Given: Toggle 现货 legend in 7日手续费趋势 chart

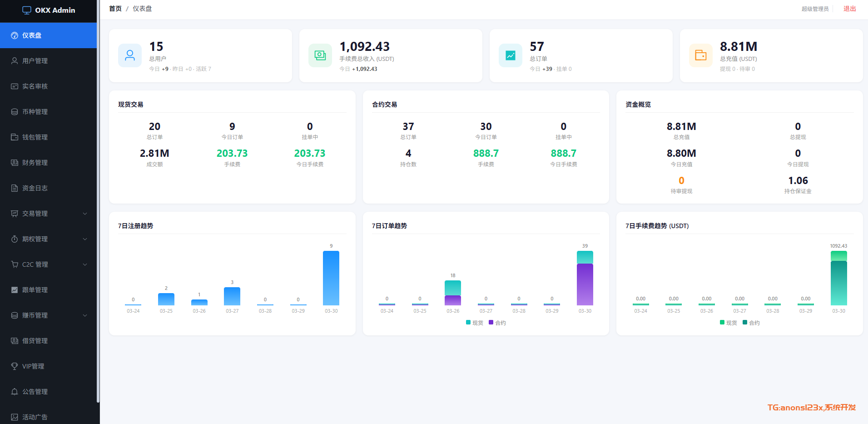Looking at the screenshot, I should [x=728, y=323].
